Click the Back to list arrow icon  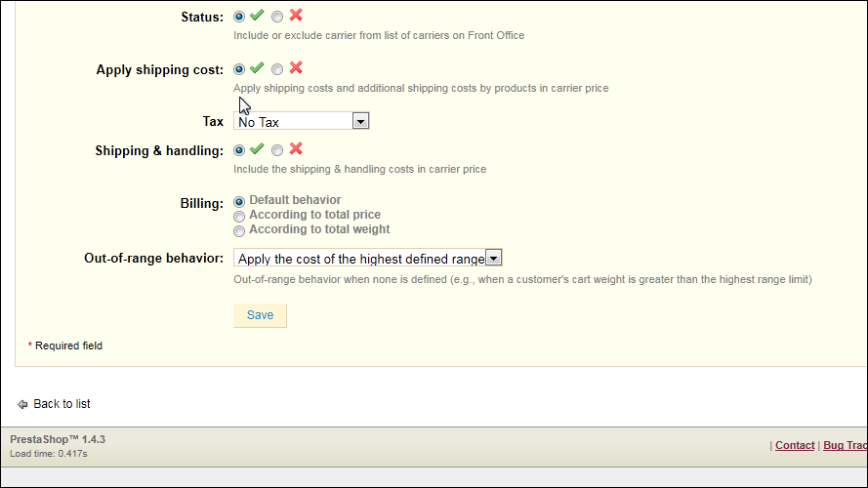pos(22,404)
